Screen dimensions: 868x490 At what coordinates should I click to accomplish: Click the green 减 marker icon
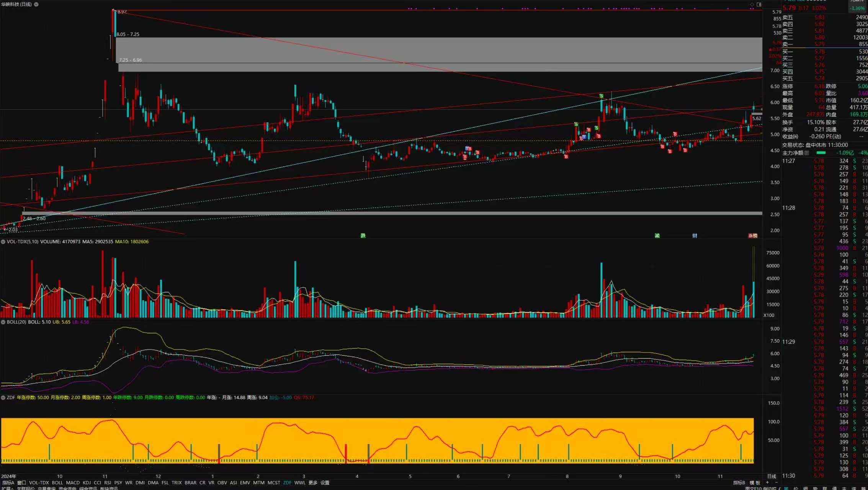point(657,235)
